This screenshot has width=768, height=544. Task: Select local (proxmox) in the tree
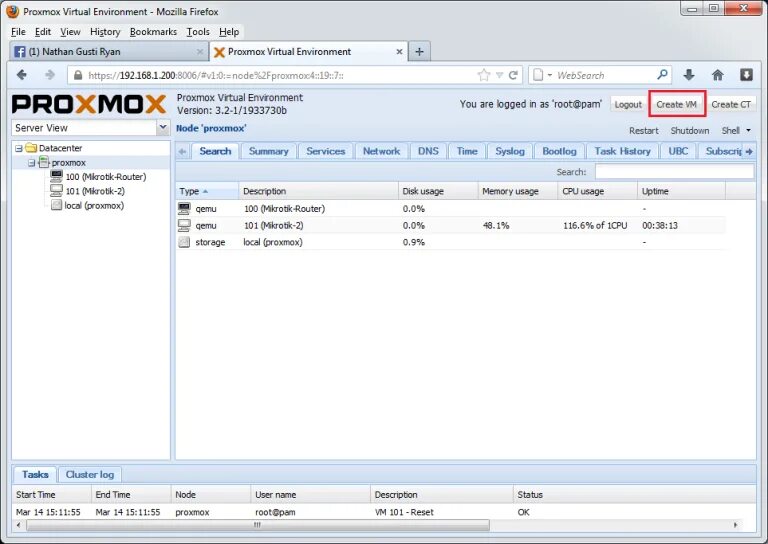pyautogui.click(x=94, y=205)
